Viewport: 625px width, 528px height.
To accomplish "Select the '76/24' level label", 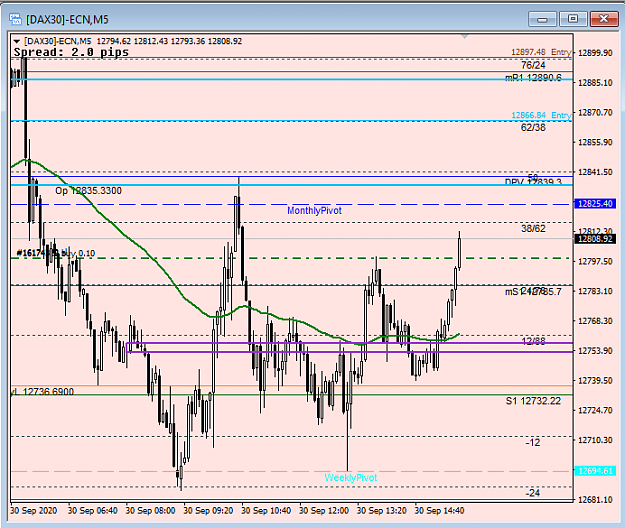I will tap(533, 65).
